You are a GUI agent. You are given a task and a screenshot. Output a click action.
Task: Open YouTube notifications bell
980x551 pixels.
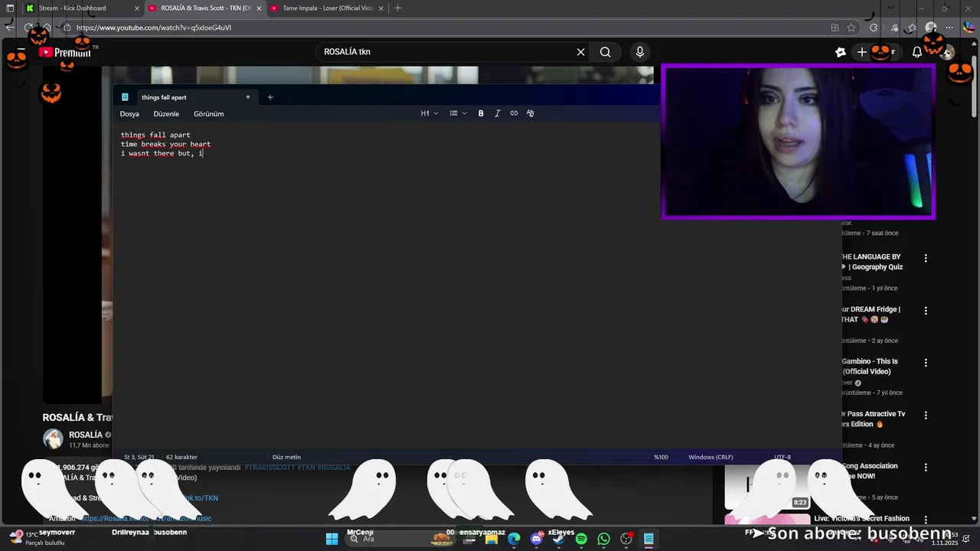pos(916,52)
